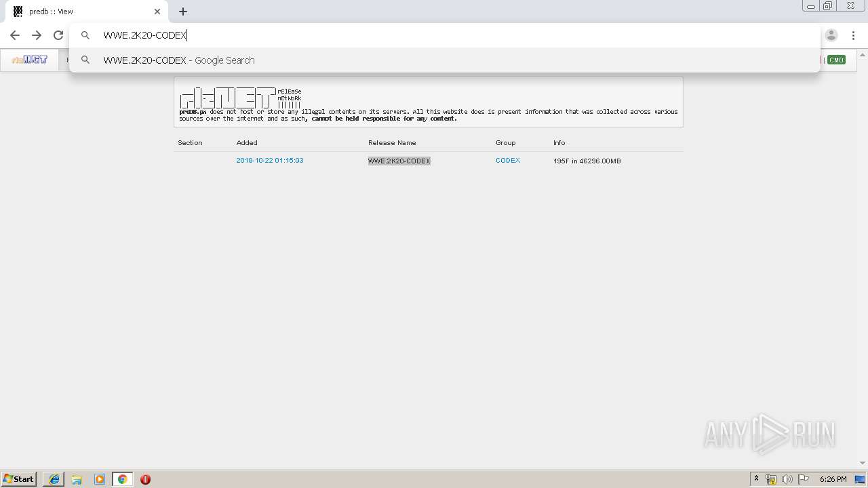The width and height of the screenshot is (868, 488).
Task: Open the Action Center flag icon
Action: click(804, 479)
